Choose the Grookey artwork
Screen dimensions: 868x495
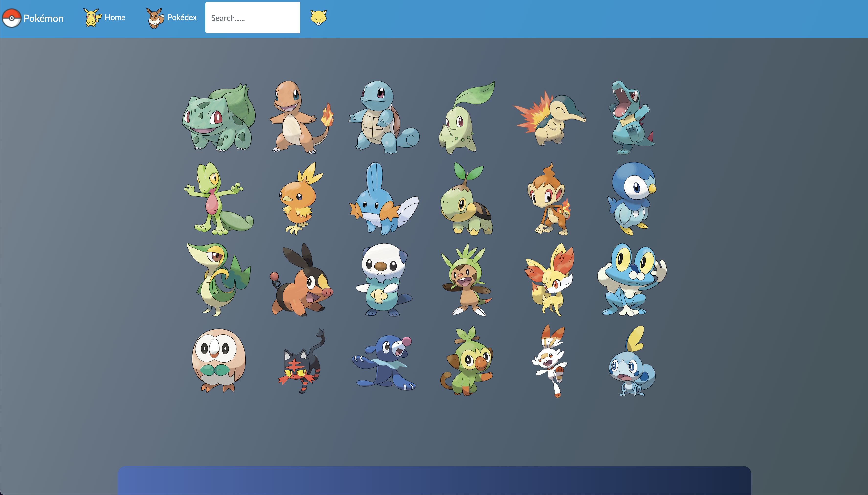click(467, 361)
